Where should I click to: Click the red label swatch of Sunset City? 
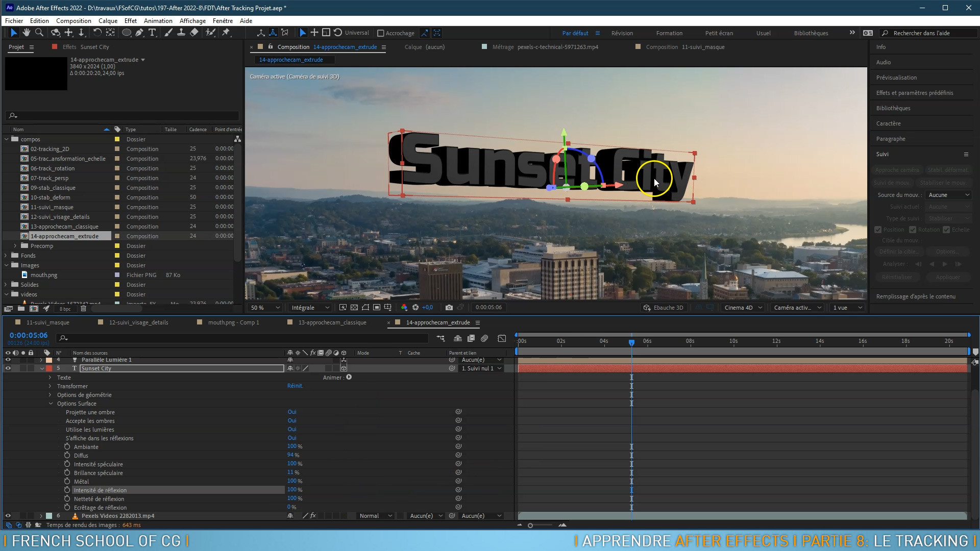click(49, 368)
